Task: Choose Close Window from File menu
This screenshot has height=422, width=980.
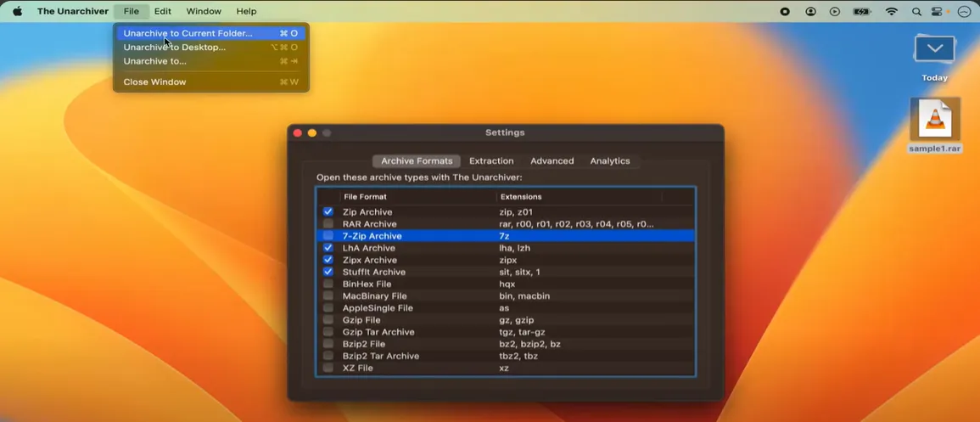Action: [x=210, y=82]
